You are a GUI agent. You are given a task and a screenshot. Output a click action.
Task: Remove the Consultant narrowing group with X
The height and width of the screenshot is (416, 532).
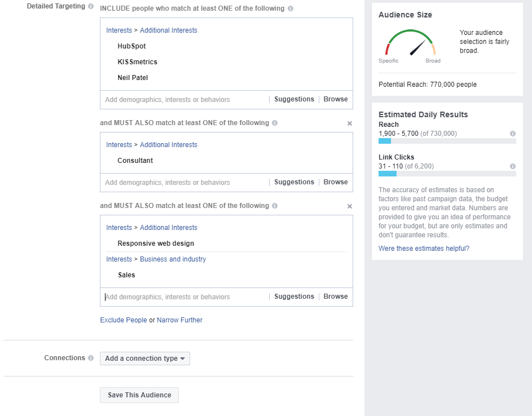coord(350,123)
